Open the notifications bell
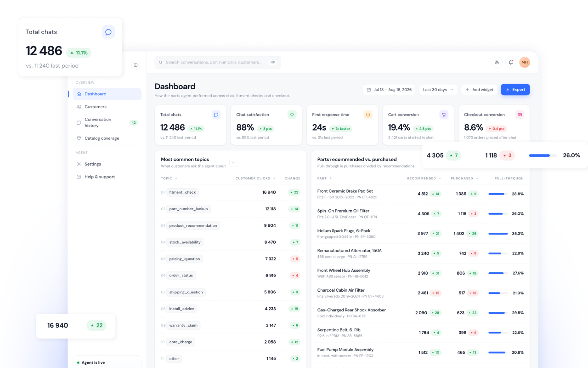The height and width of the screenshot is (368, 588). click(510, 62)
